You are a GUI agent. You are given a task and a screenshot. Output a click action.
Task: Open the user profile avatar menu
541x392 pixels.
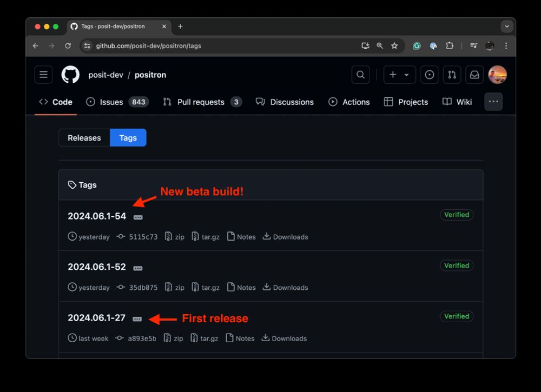[497, 75]
